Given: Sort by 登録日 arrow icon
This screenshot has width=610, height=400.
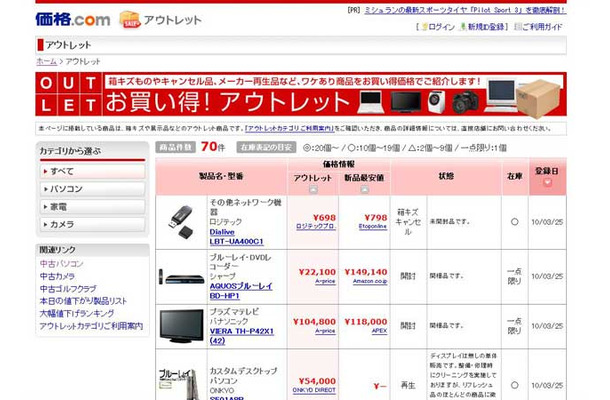Looking at the screenshot, I should (547, 182).
